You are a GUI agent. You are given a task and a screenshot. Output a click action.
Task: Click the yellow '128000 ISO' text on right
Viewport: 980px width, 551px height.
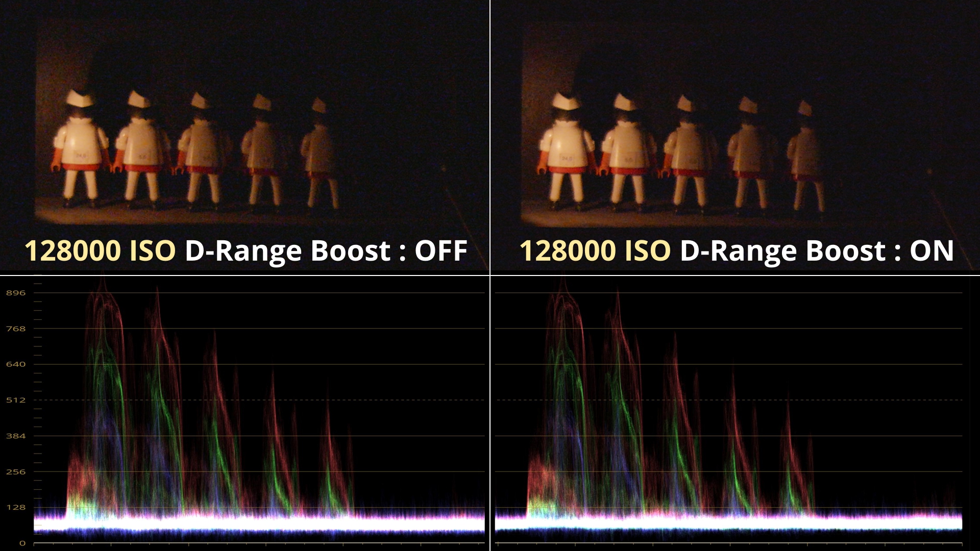[x=595, y=251]
